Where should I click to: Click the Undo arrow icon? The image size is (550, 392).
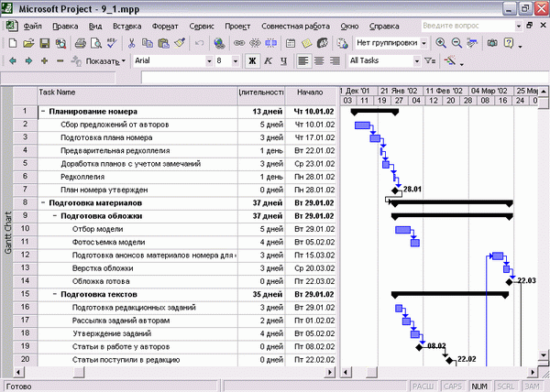199,43
